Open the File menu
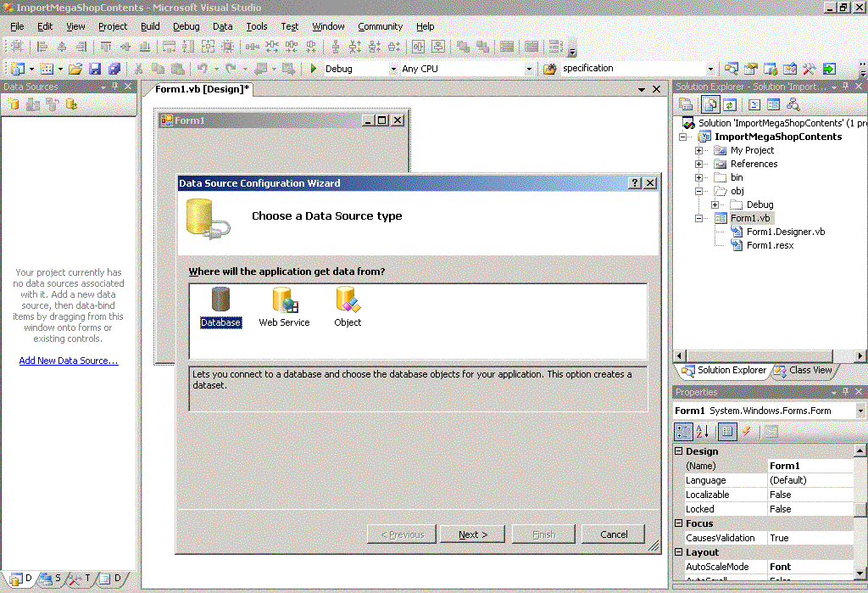 point(17,26)
